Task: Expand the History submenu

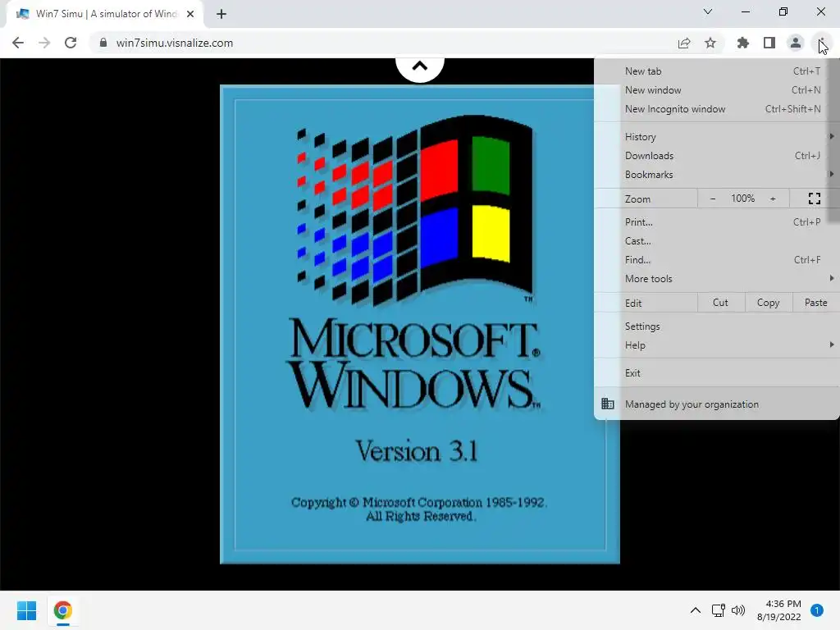Action: pos(717,137)
